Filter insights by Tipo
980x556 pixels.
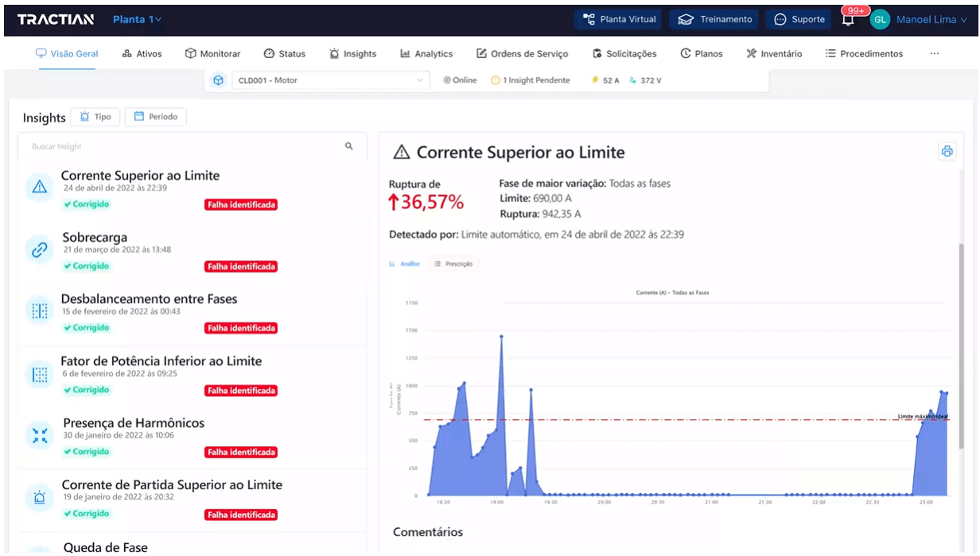tap(95, 116)
